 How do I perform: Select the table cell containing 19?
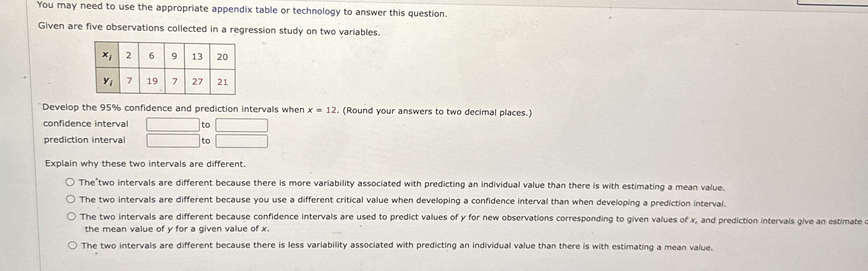(152, 82)
